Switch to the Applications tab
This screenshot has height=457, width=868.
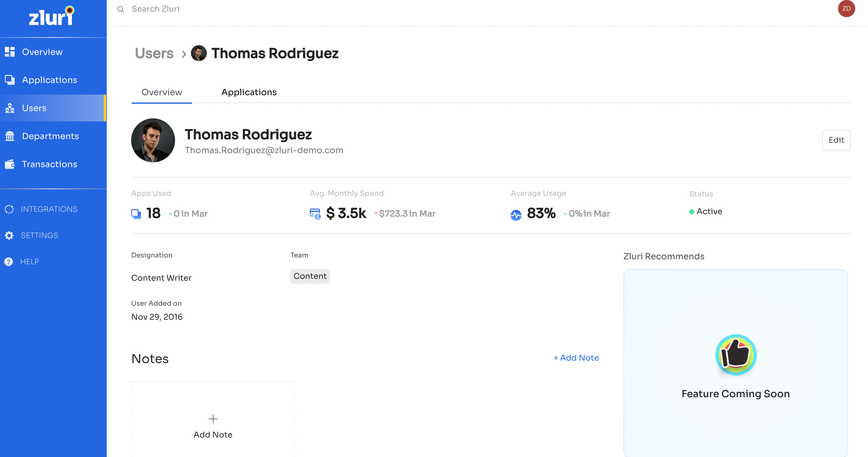pos(249,92)
